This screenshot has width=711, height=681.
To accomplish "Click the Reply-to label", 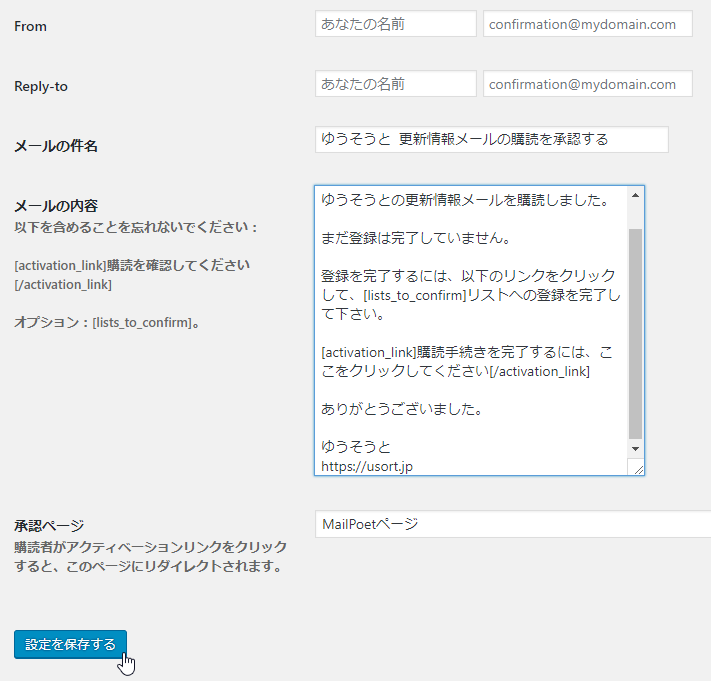I will click(41, 86).
